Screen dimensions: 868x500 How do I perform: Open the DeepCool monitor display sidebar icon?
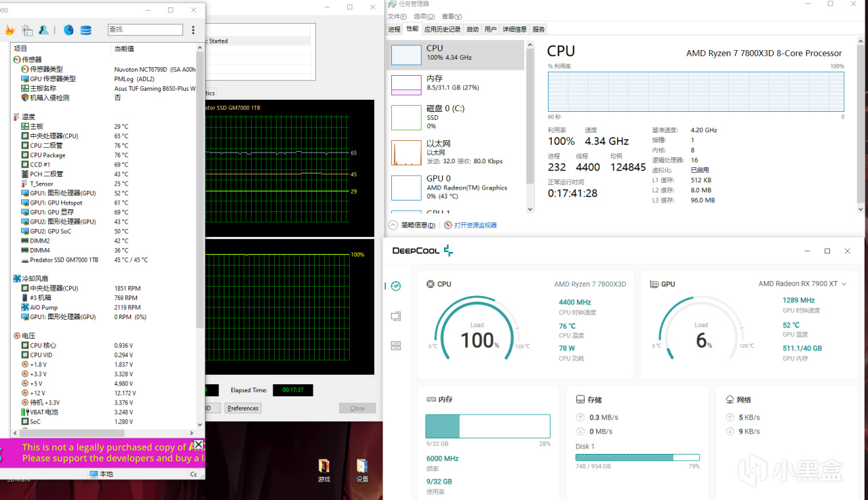click(396, 316)
